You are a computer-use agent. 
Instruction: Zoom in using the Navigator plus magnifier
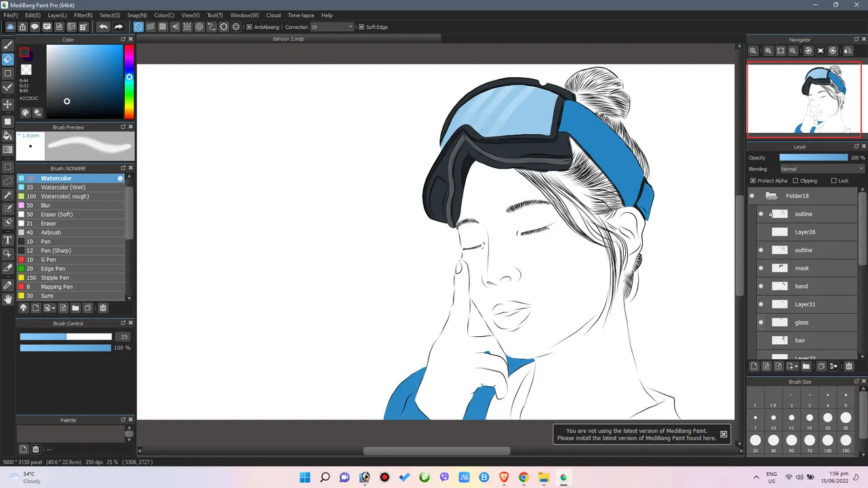pos(768,51)
